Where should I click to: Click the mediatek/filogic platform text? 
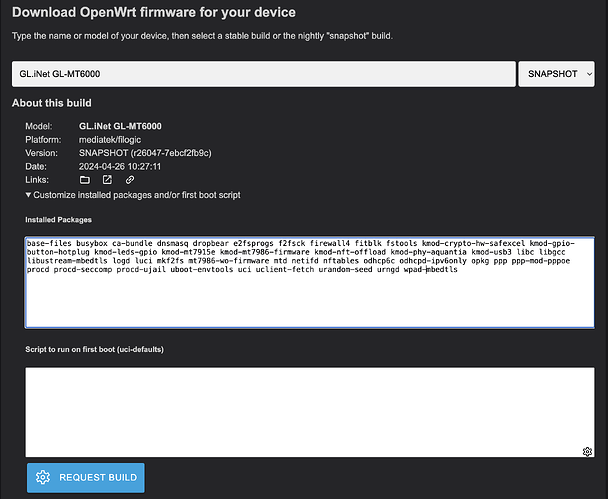coord(110,140)
